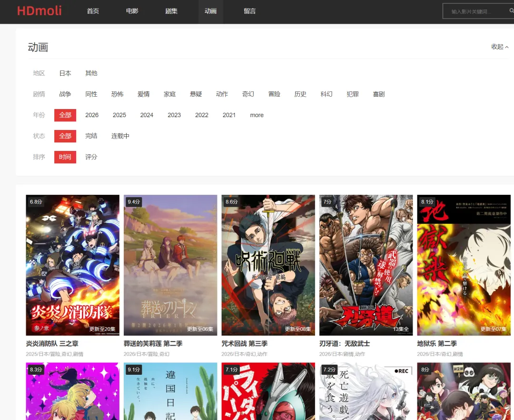Click title link 地狱乐 第二季
The width and height of the screenshot is (514, 420).
437,344
